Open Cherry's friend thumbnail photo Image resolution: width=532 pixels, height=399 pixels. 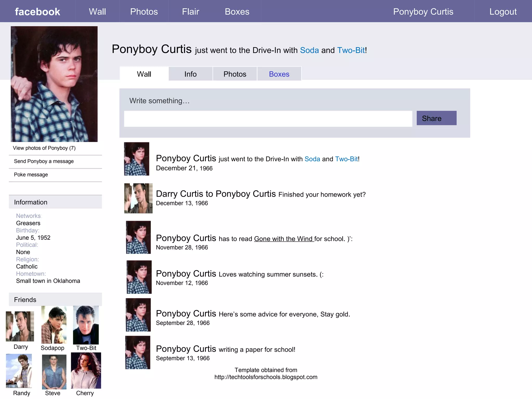[86, 371]
